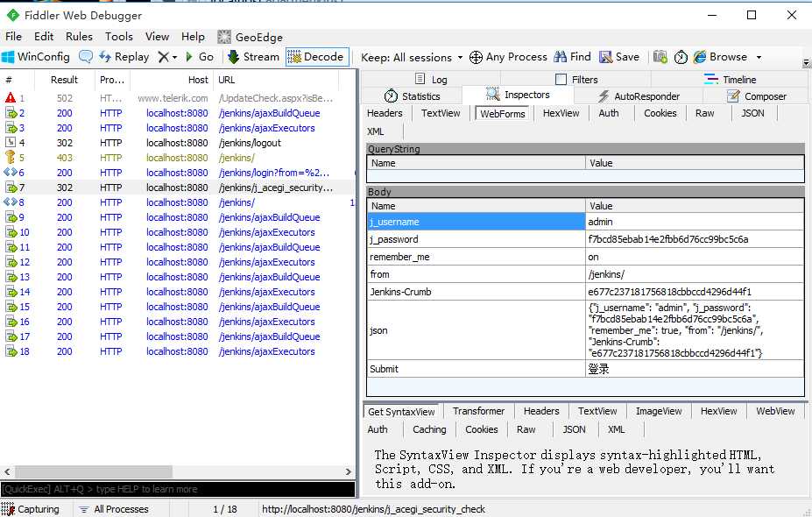Open the Transformer response tab
812x517 pixels.
[478, 411]
